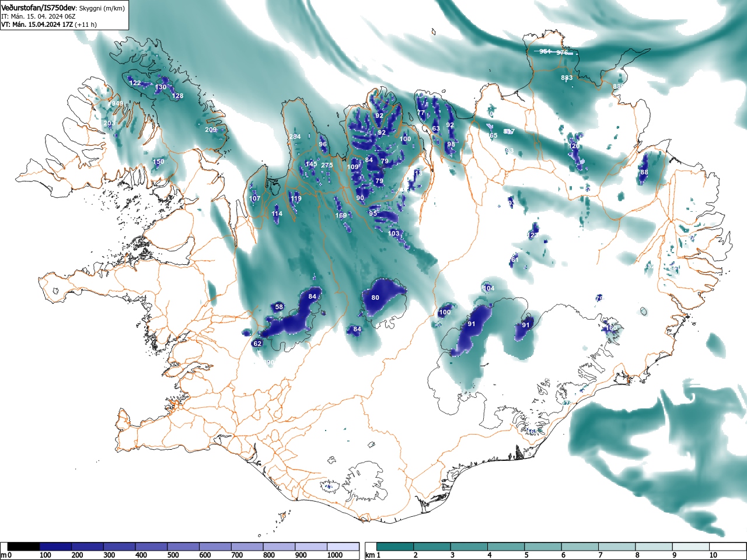Click the visibility value 98
Image resolution: width=747 pixels, height=560 pixels.
(x=451, y=144)
